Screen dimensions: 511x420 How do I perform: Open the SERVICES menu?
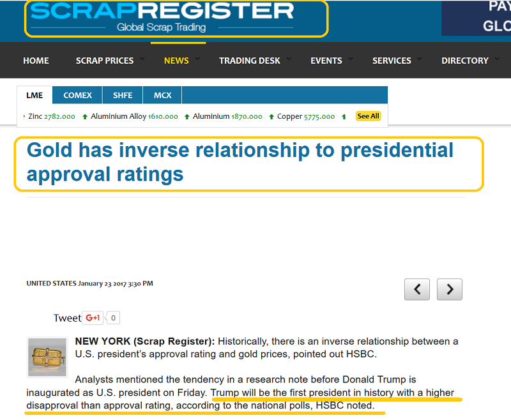point(392,61)
